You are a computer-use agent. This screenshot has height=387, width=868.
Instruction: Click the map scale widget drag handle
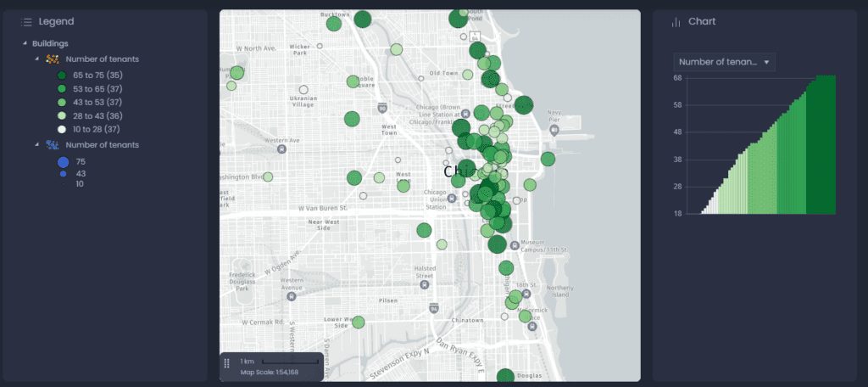[x=226, y=363]
